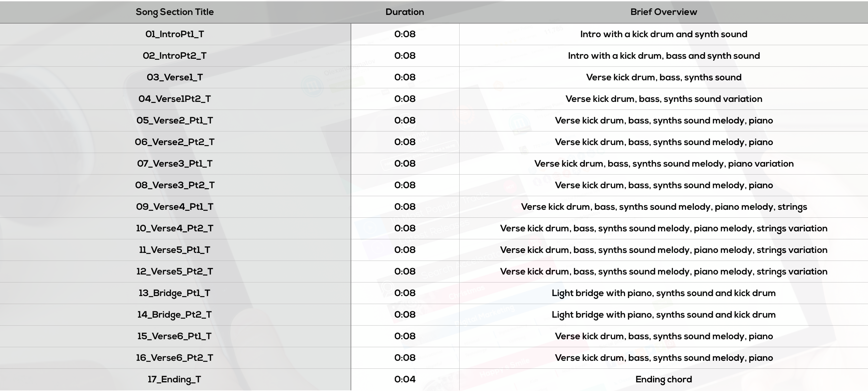Click the 11_Verse5_Pt1_T overview text
Image resolution: width=868 pixels, height=391 pixels.
tap(664, 250)
